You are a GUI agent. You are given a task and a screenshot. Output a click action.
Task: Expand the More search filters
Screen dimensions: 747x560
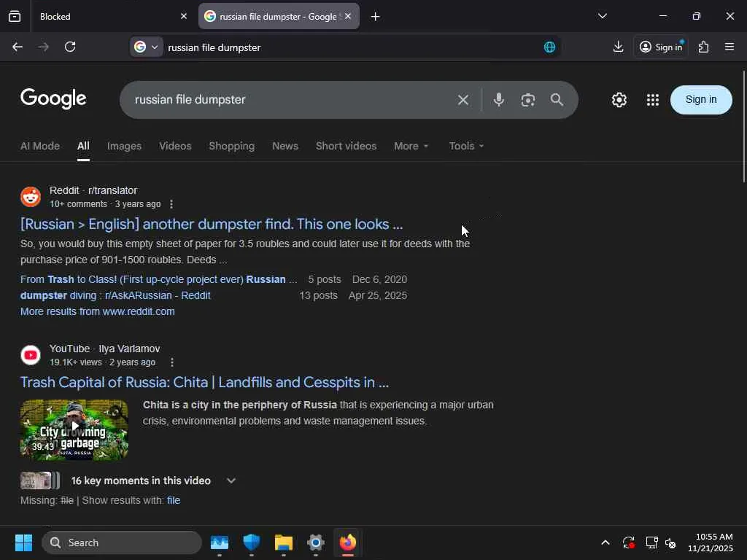pos(411,146)
